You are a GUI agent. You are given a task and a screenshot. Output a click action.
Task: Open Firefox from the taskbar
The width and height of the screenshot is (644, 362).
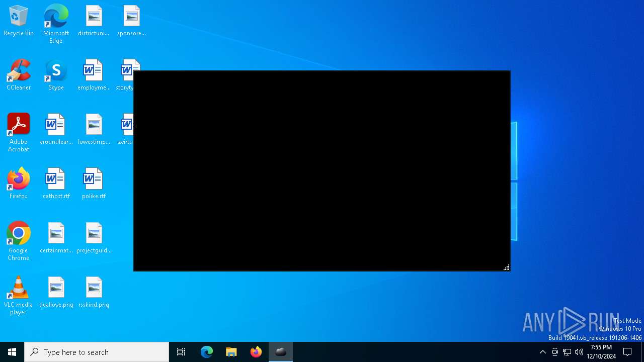[256, 352]
